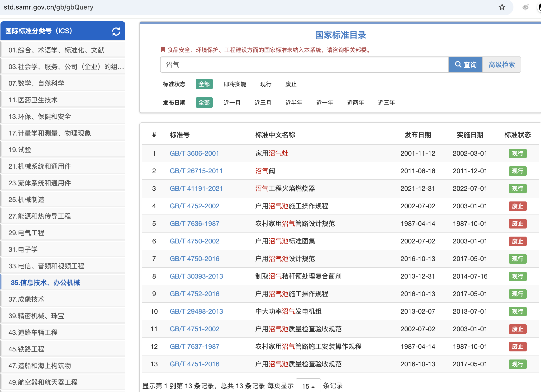541x392 pixels.
Task: Filter publish date to 近一月
Action: click(x=232, y=103)
